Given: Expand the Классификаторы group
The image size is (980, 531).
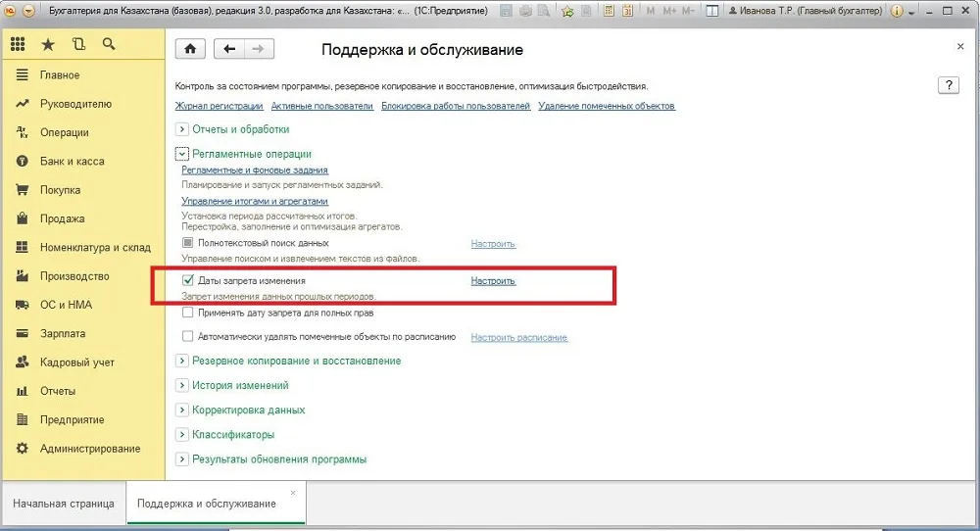Looking at the screenshot, I should (181, 434).
